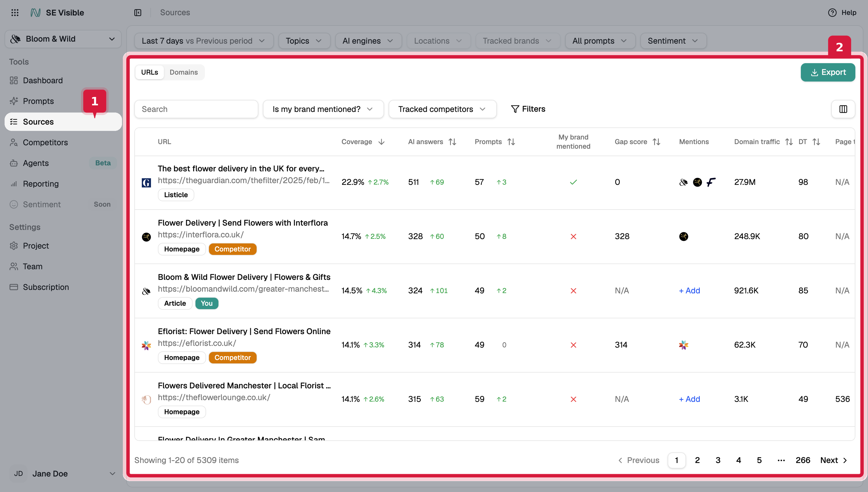This screenshot has height=492, width=868.
Task: Open the eflorist.co.uk URL link
Action: click(x=197, y=343)
